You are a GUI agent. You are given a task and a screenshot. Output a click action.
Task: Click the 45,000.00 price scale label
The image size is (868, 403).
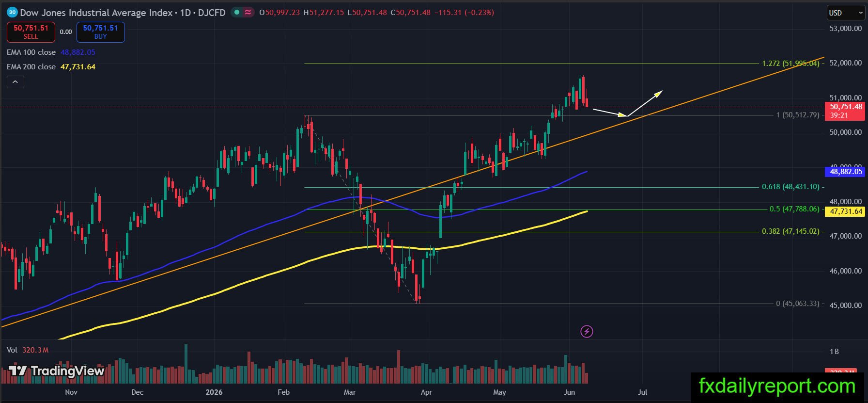[x=846, y=306]
